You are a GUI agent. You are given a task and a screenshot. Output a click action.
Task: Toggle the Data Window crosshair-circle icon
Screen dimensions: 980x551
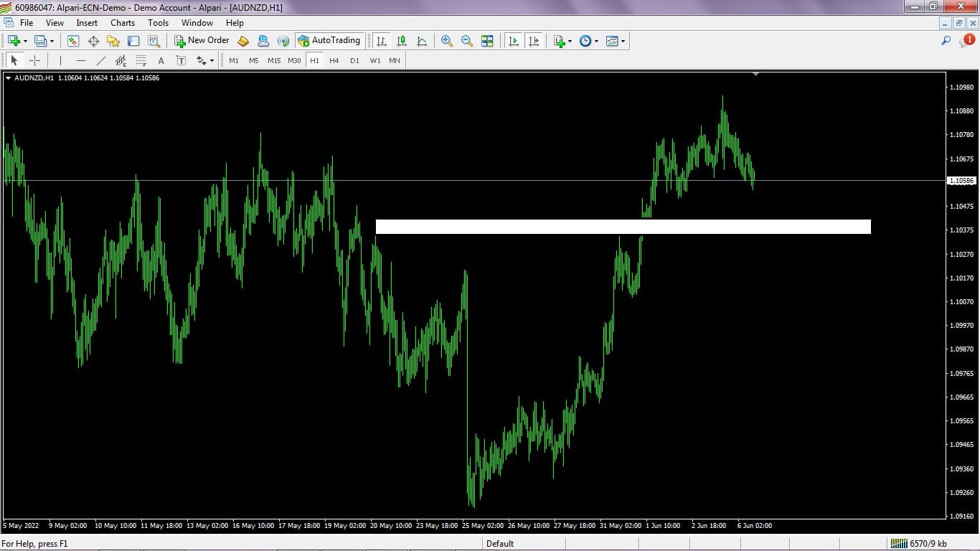pos(93,41)
